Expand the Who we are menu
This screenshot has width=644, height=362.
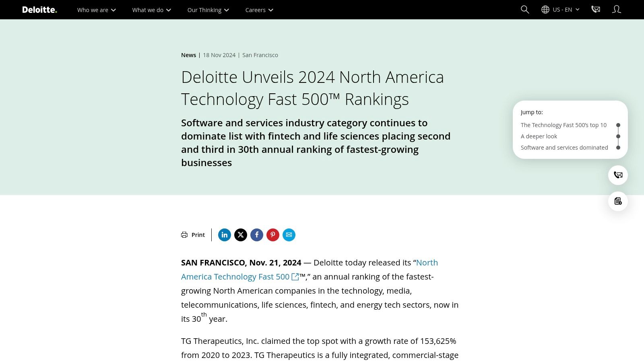(96, 10)
